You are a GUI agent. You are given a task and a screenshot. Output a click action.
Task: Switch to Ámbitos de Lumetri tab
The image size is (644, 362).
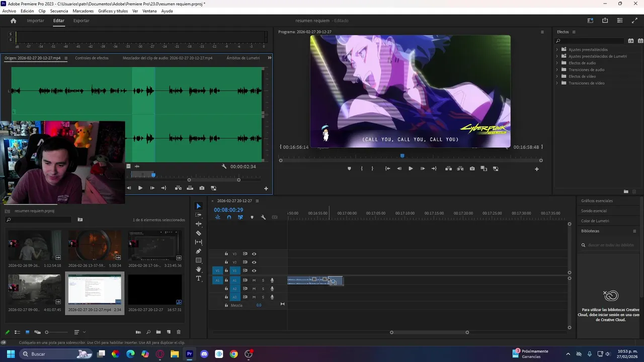tap(243, 58)
